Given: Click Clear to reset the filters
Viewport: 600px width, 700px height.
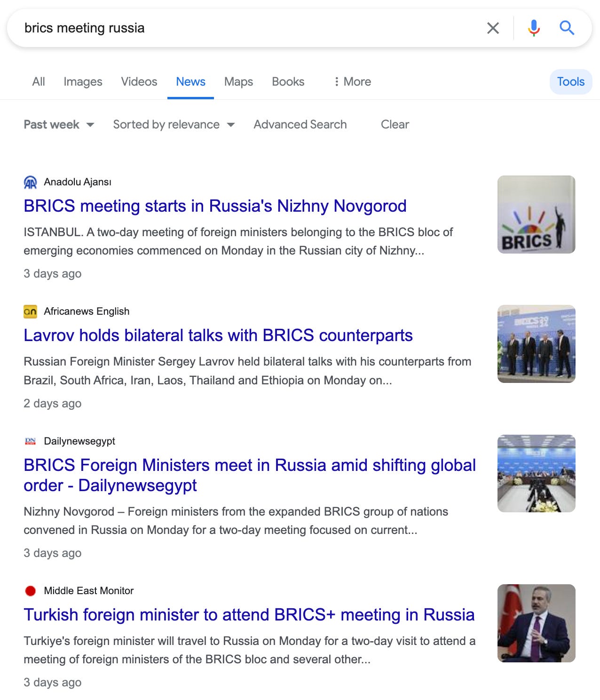Looking at the screenshot, I should click(x=395, y=125).
